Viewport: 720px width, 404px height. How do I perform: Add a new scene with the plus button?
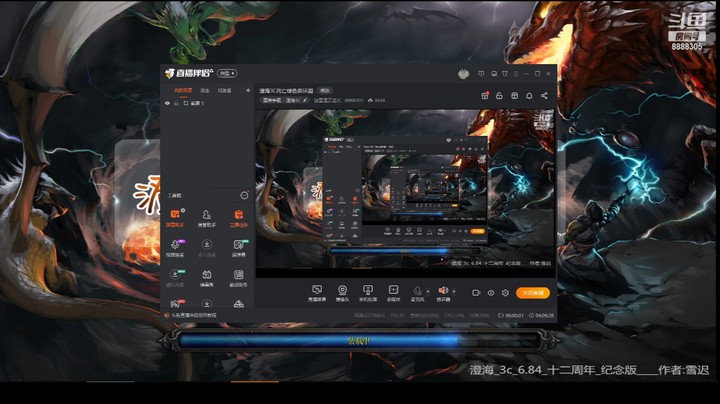click(x=248, y=90)
